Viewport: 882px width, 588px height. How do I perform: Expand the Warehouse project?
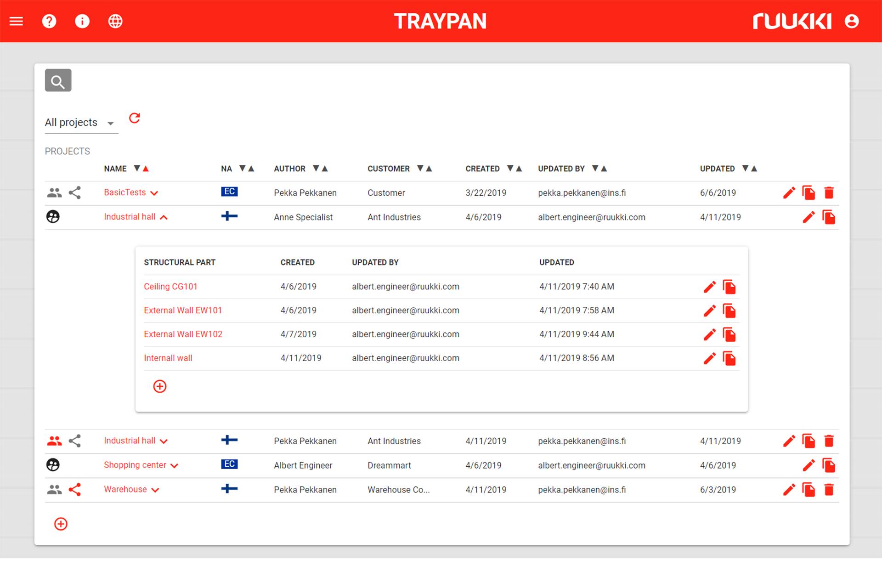(155, 490)
